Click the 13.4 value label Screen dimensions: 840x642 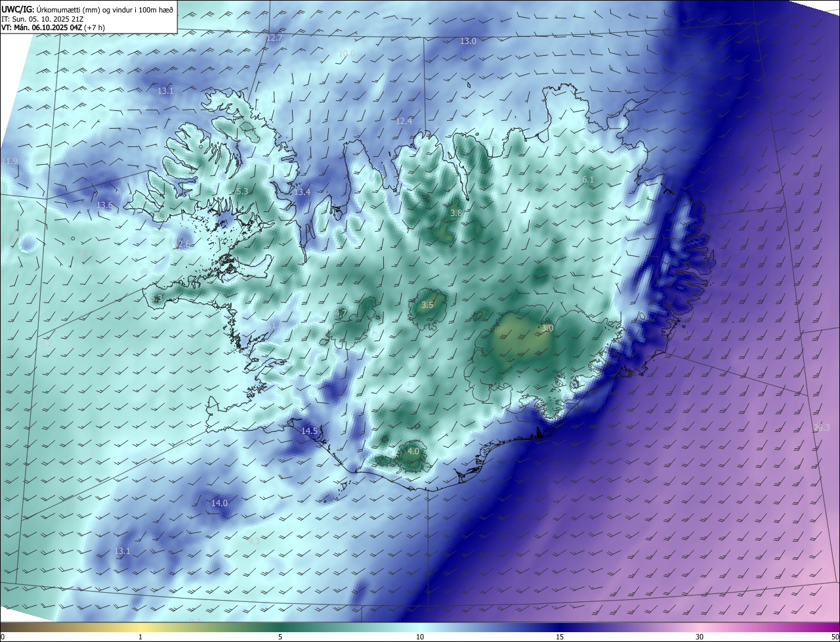tap(302, 192)
